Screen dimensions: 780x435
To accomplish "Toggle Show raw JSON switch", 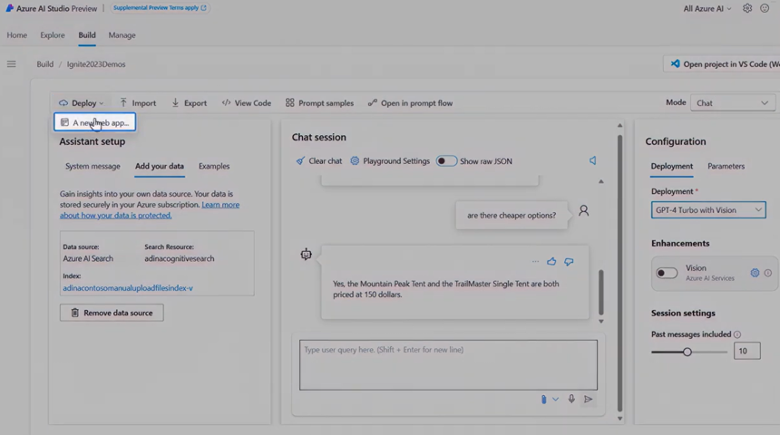I will tap(446, 161).
